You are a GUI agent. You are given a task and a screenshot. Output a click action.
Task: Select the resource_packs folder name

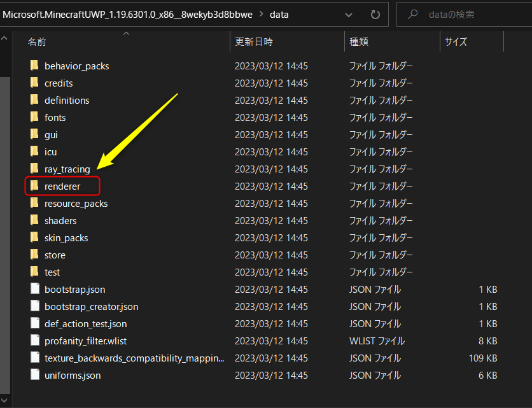coord(76,203)
